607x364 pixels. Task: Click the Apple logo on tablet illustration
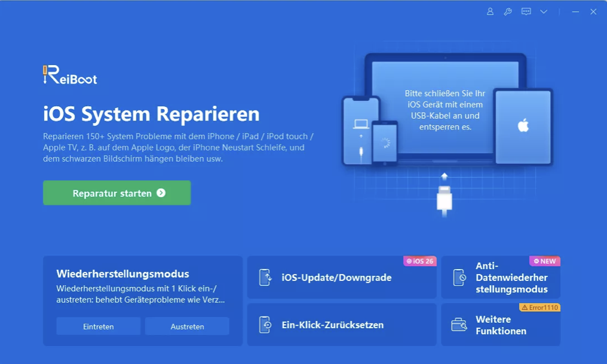point(523,125)
